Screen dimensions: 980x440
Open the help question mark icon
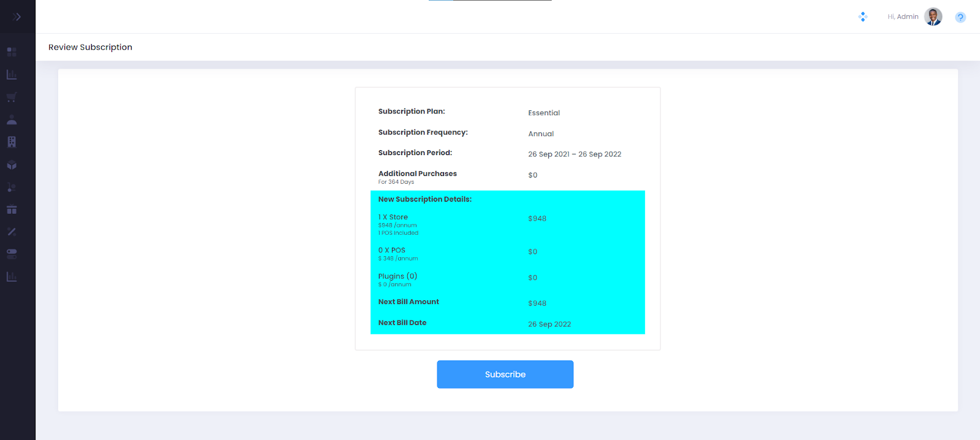coord(960,17)
